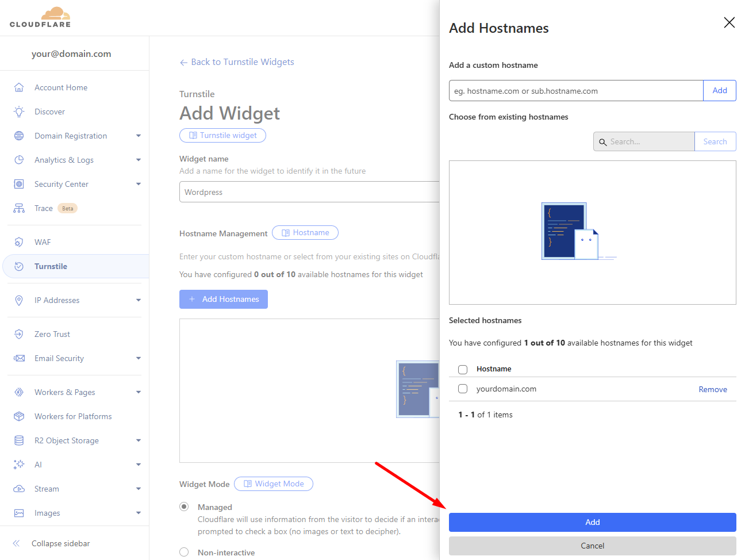
Task: Click the Trace network icon
Action: 19,208
